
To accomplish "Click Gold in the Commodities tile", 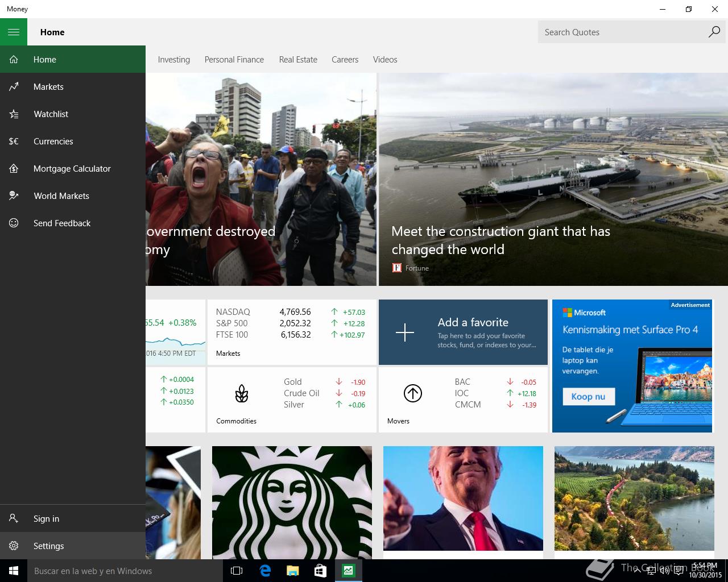I will point(293,381).
